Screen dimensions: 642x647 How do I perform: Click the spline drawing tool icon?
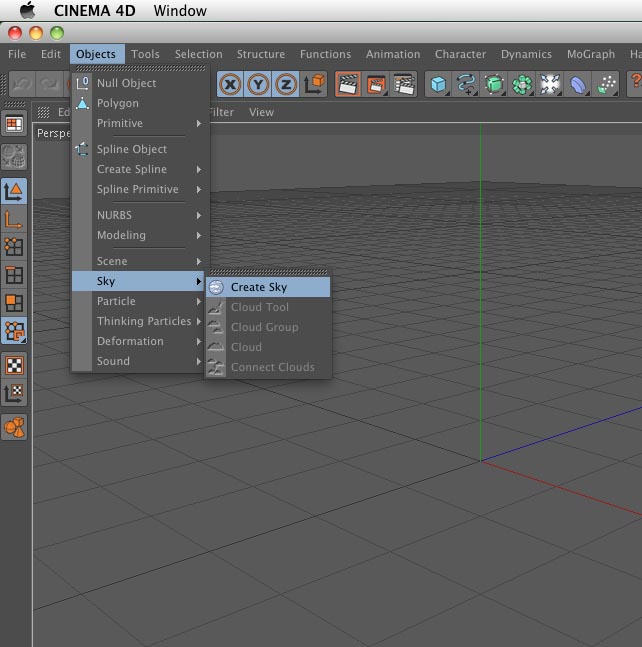pyautogui.click(x=466, y=85)
